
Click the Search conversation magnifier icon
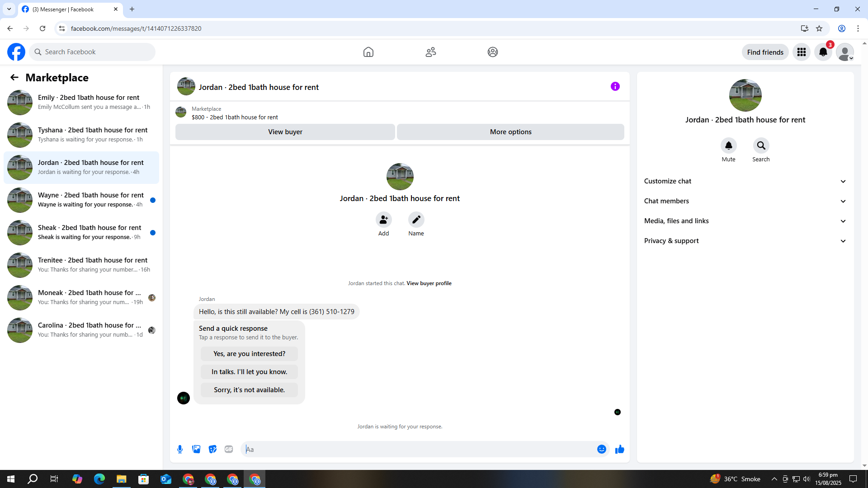tap(761, 145)
